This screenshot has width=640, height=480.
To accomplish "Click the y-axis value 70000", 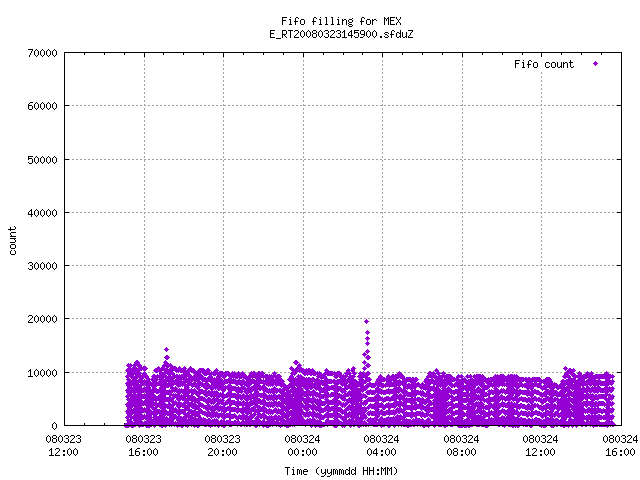I will click(x=42, y=53).
